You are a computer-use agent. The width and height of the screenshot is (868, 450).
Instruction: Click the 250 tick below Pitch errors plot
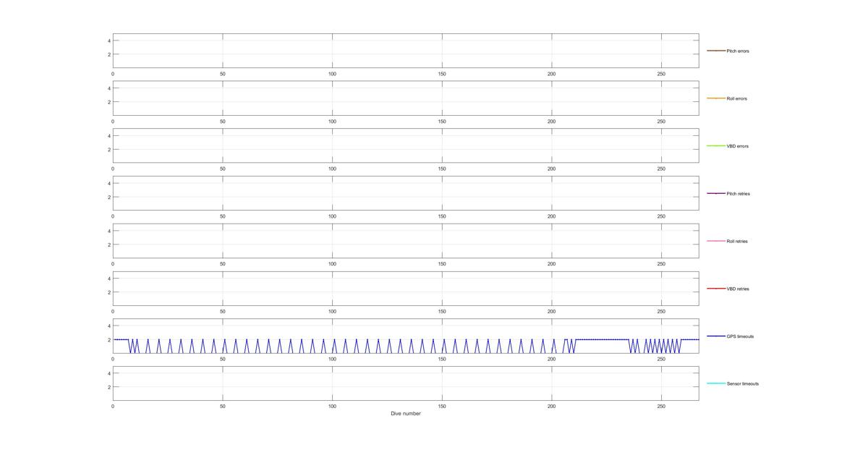click(661, 74)
